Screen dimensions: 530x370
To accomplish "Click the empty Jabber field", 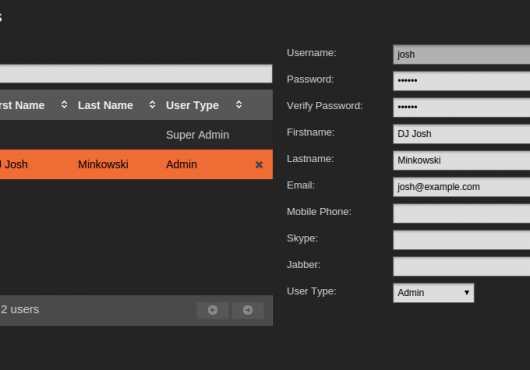I will pos(461,266).
